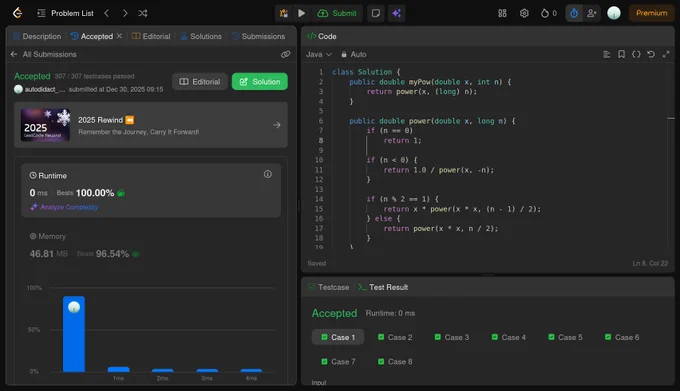Image resolution: width=680 pixels, height=391 pixels.
Task: Open the profile avatar menu
Action: tap(614, 13)
